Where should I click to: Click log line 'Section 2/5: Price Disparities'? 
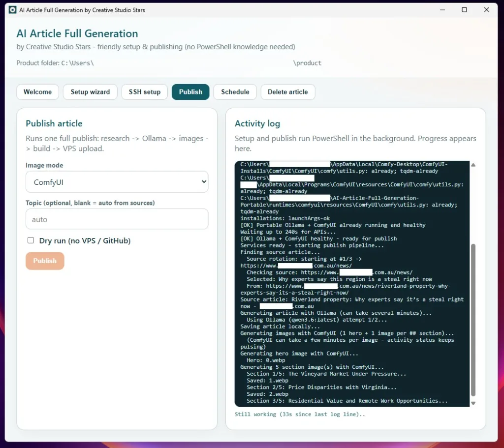(321, 388)
